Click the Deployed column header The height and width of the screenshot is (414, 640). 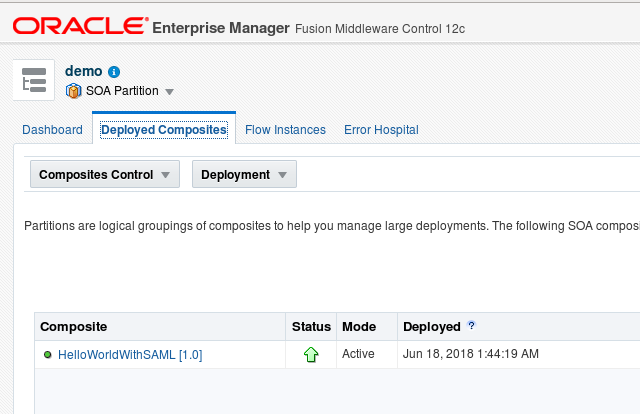(x=432, y=327)
